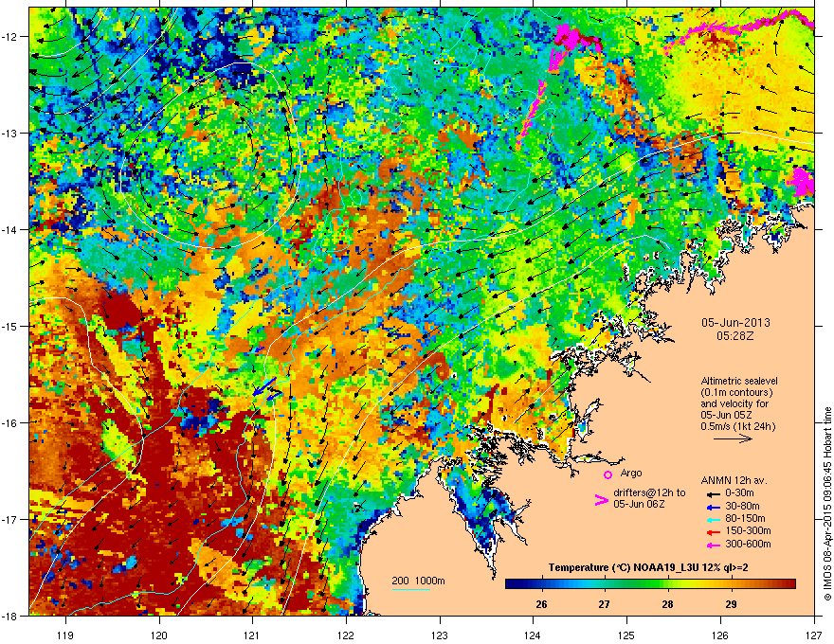Click the 'drifters@12h to' legend label
834x644 pixels.
tap(649, 492)
